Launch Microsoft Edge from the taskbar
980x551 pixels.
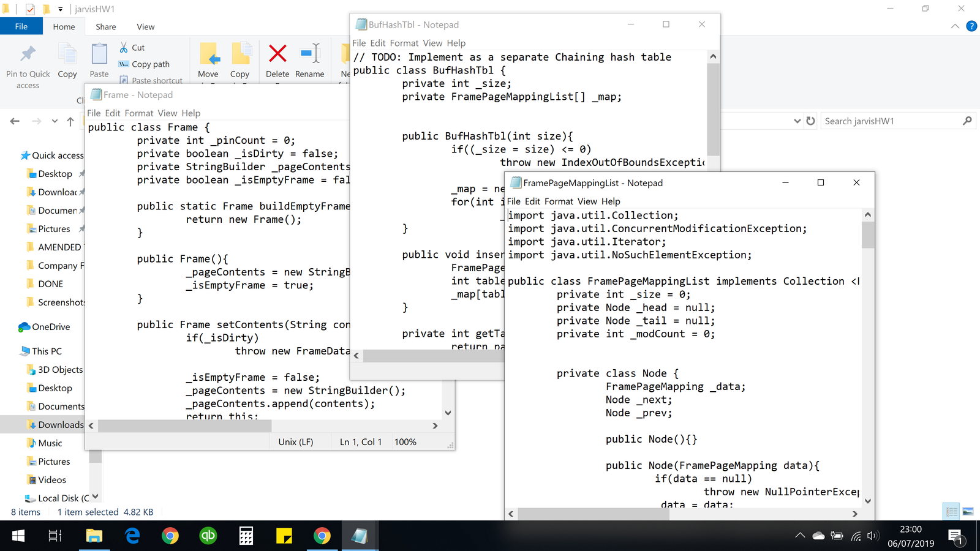[x=132, y=536]
